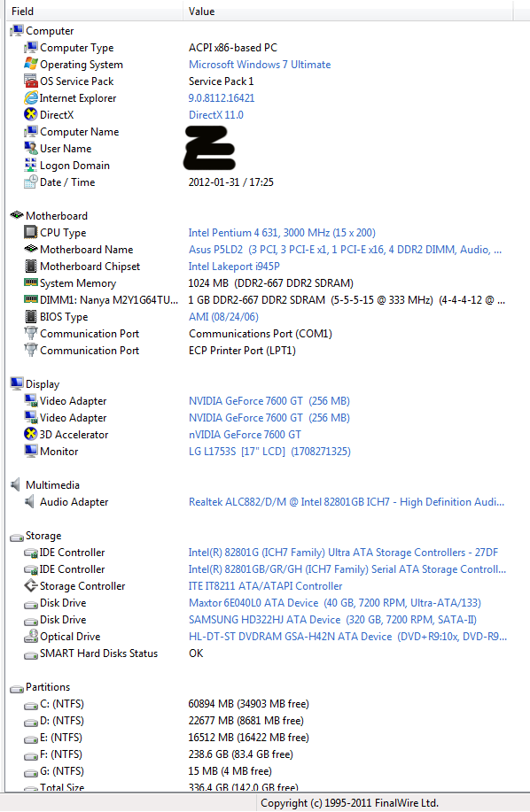Open the DirectX 11.0 link
The height and width of the screenshot is (812, 530).
[216, 114]
